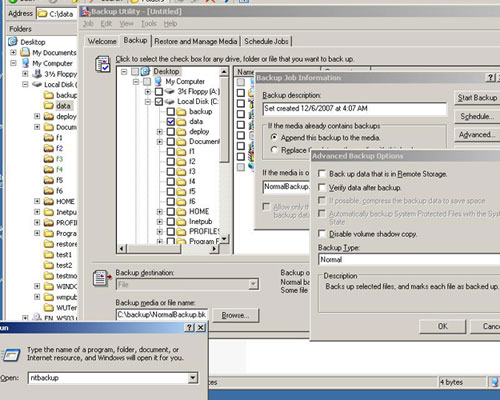Switch to the Schedule Jobs tab
The height and width of the screenshot is (400, 500).
point(266,41)
